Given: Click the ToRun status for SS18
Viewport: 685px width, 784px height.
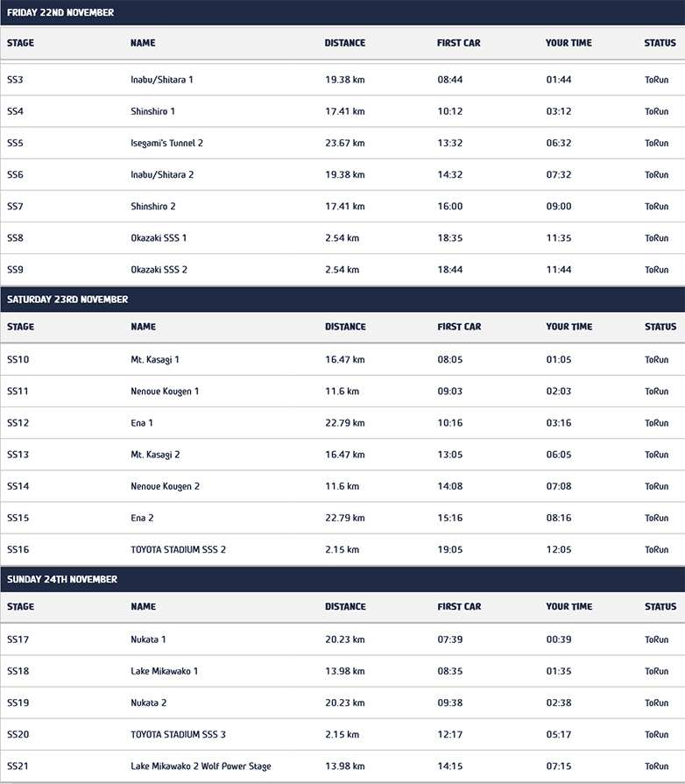Looking at the screenshot, I should (656, 671).
